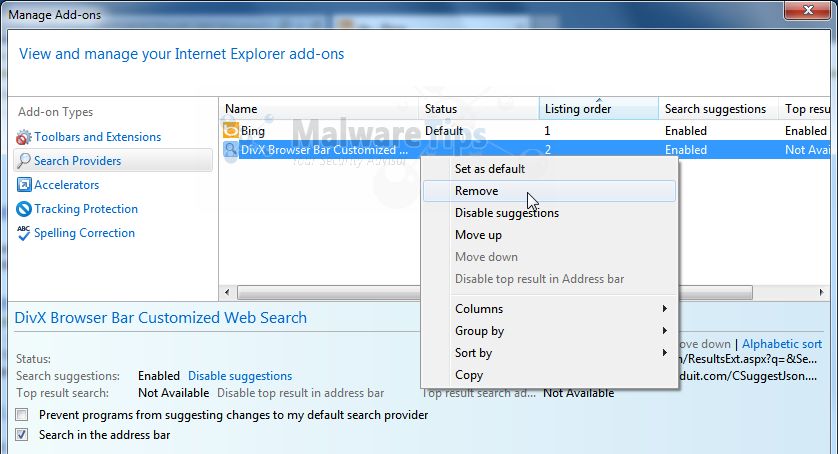The image size is (838, 454).
Task: Click the DivX Browser Bar provider icon
Action: (x=230, y=150)
